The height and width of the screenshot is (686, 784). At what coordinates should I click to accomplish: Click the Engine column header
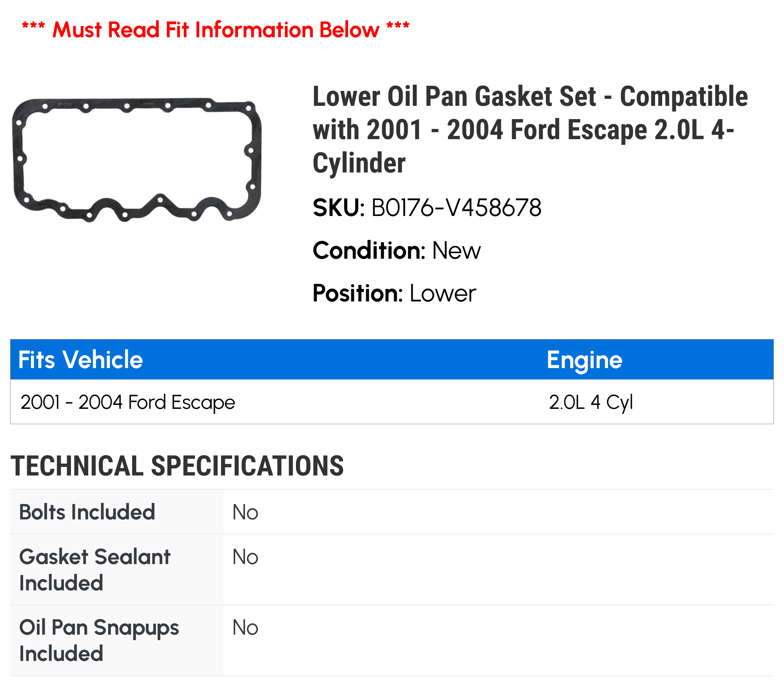(x=584, y=359)
